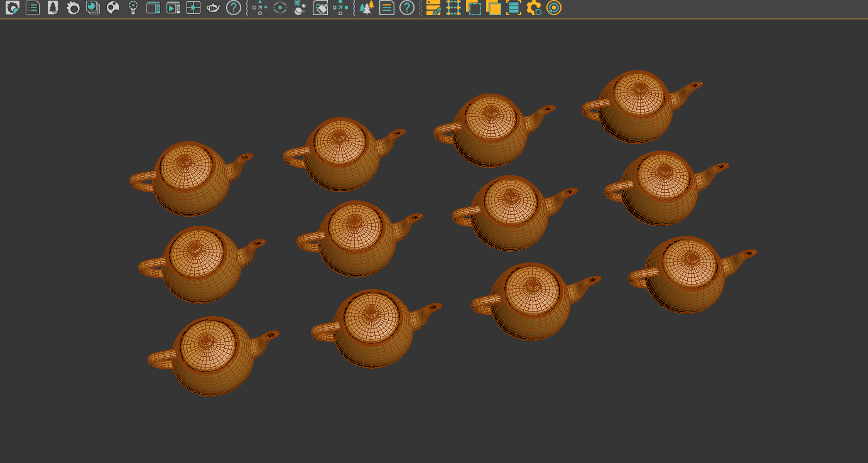The height and width of the screenshot is (463, 868).
Task: Click the four-pane play icon
Action: click(193, 8)
